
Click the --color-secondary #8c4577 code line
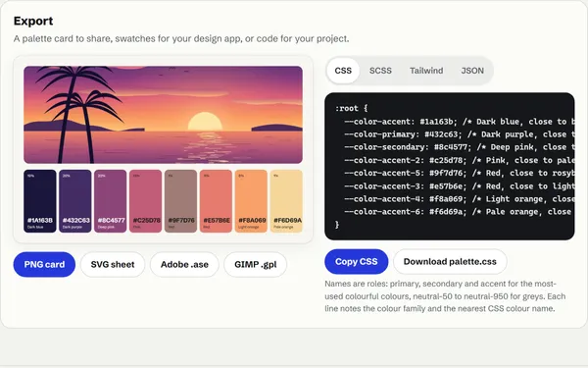[459, 147]
